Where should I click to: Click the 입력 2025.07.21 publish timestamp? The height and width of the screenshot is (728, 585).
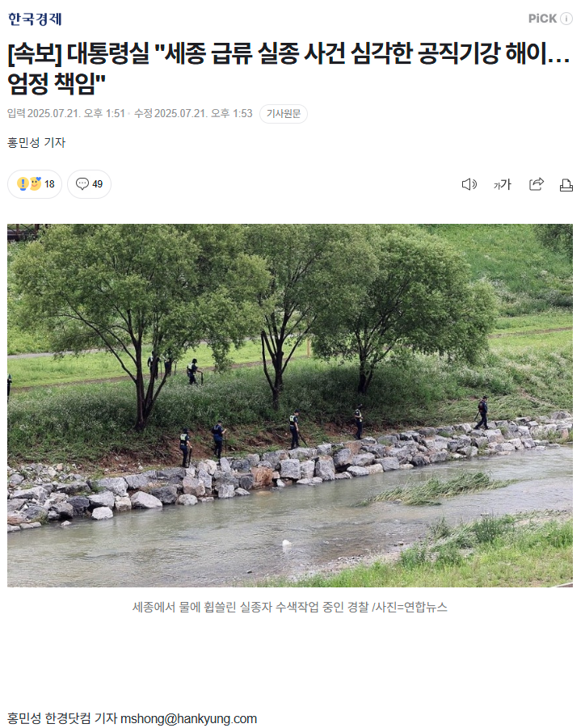point(66,114)
